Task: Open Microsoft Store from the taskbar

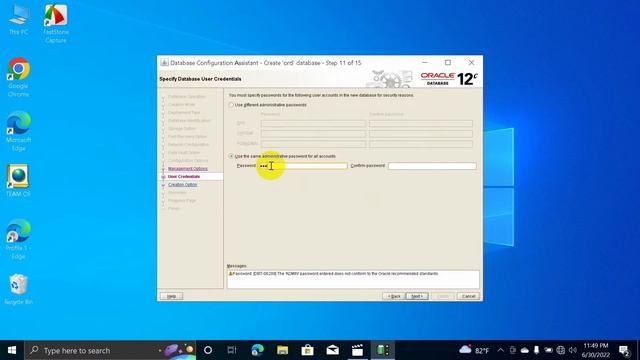Action: point(307,350)
